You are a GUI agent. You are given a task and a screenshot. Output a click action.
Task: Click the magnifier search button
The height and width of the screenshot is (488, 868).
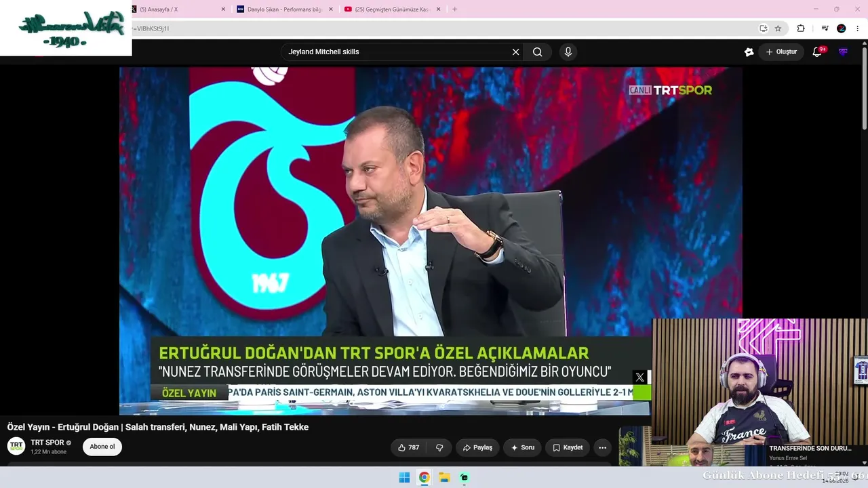pos(537,52)
